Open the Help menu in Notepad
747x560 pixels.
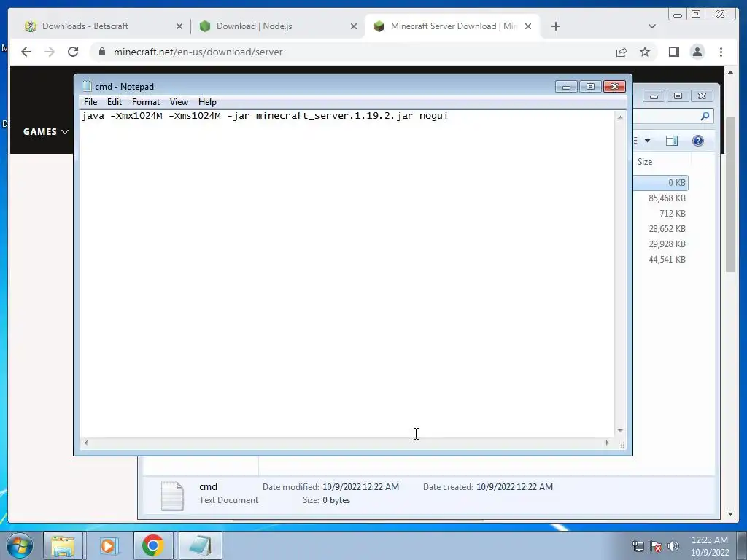[207, 102]
